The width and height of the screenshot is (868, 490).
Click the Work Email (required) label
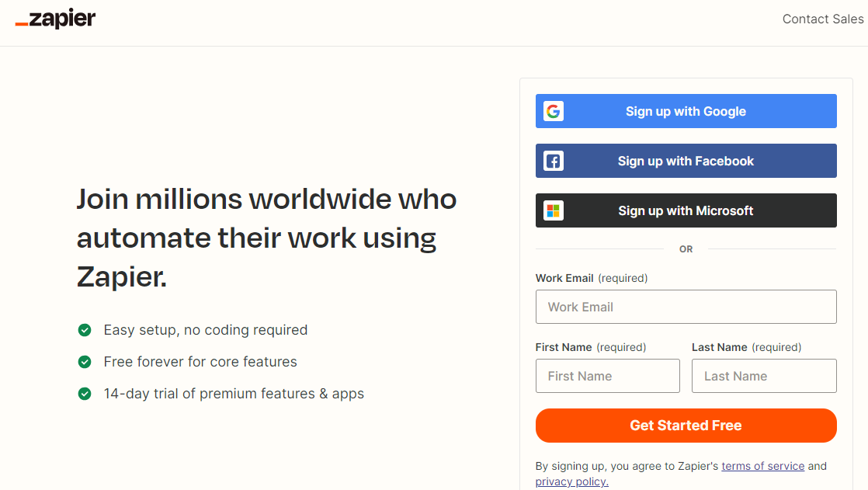(591, 278)
